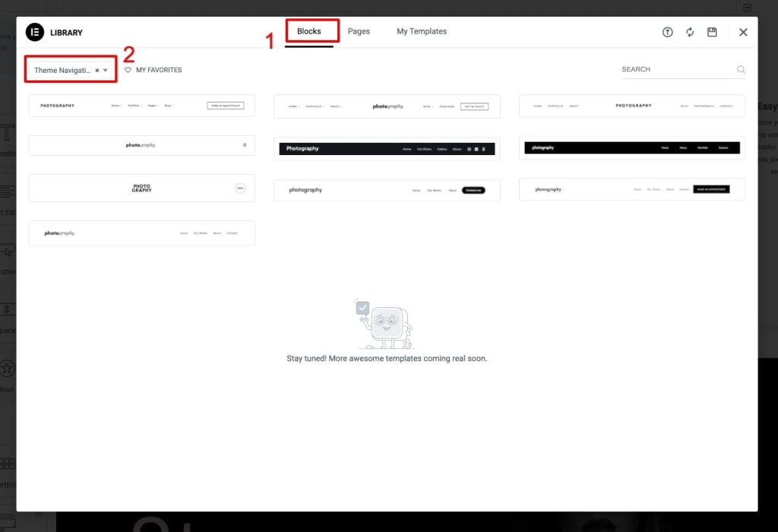Select the top-left PHOTOGRAPHY header template
The height and width of the screenshot is (532, 778).
point(141,106)
